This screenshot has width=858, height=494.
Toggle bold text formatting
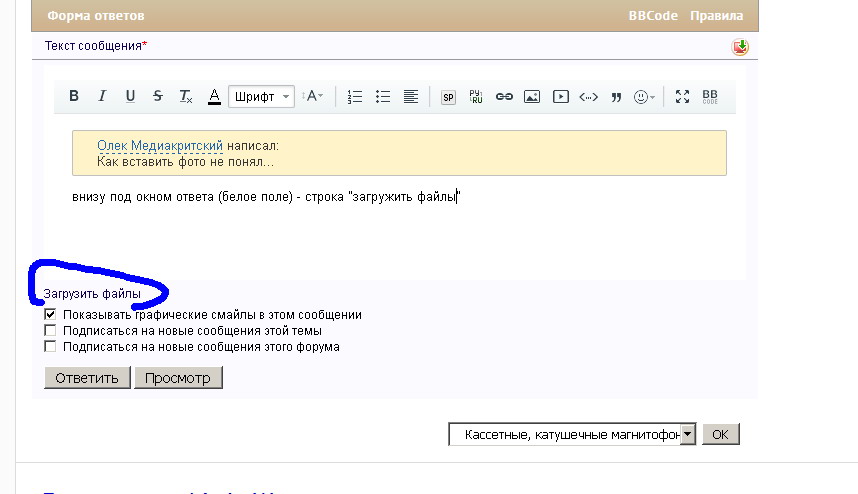(x=73, y=97)
